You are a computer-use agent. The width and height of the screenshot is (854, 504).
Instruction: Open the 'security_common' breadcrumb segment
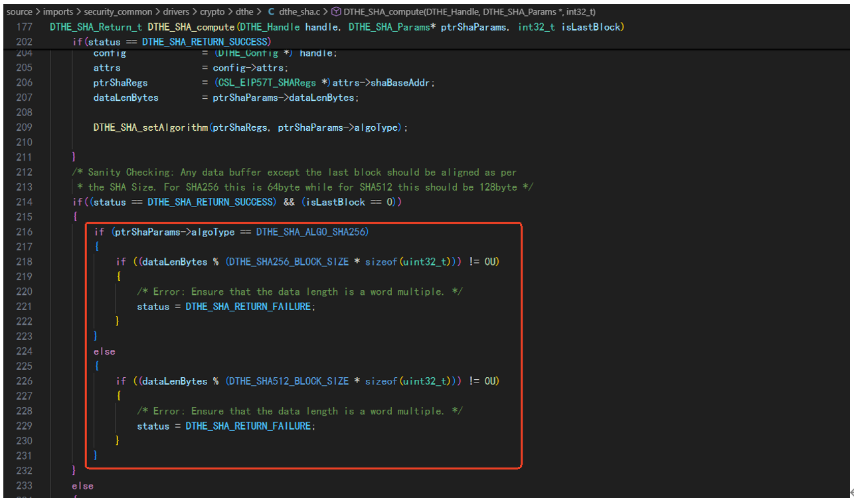coord(118,12)
